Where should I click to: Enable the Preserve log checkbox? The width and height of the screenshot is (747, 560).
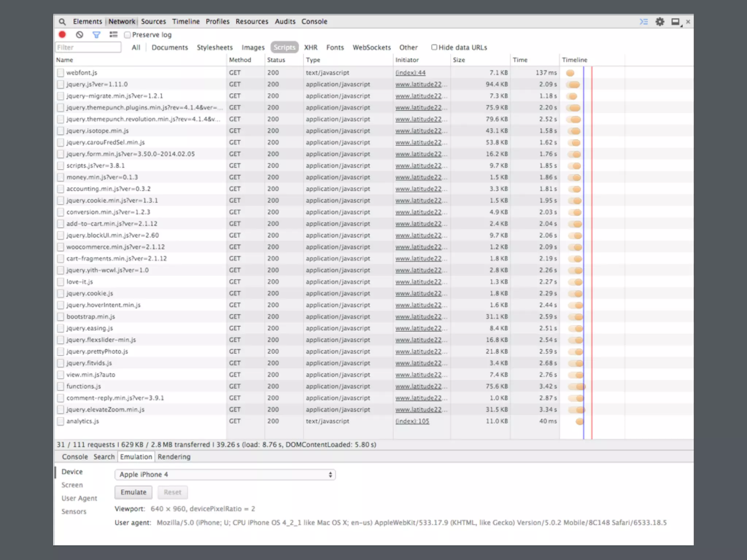coord(127,35)
